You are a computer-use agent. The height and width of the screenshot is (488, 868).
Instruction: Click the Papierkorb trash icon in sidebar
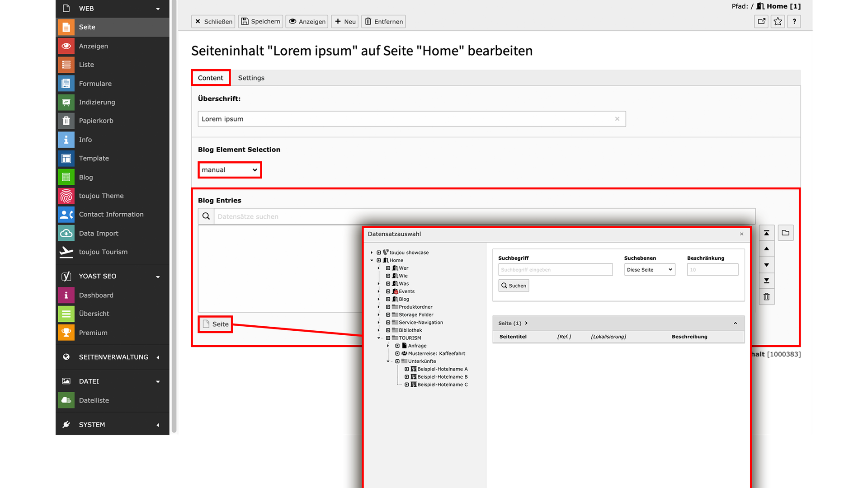click(66, 121)
